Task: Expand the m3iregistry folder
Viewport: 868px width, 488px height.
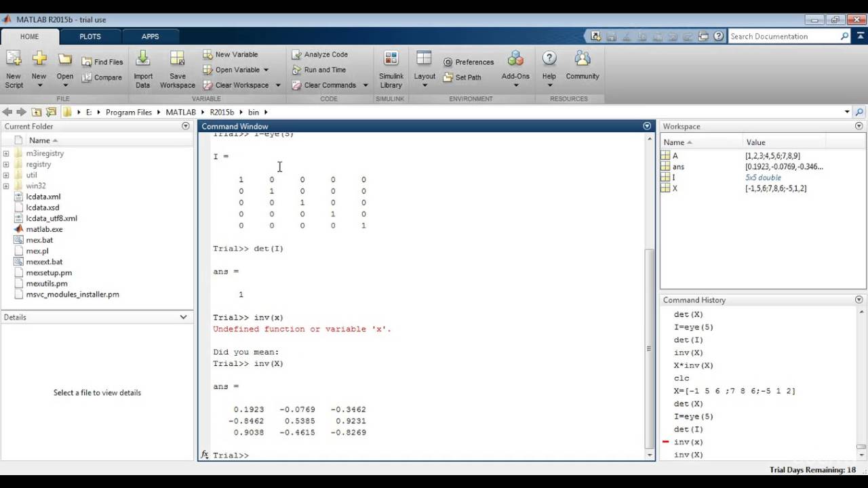Action: (x=6, y=153)
